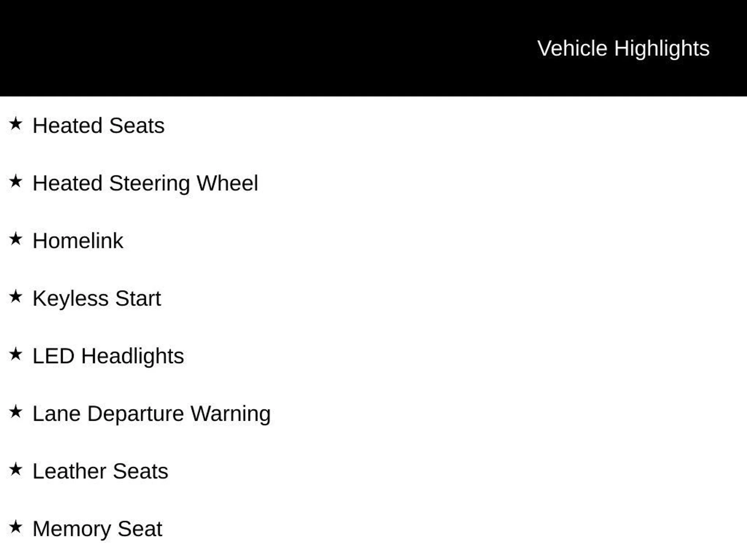Image resolution: width=747 pixels, height=560 pixels.
Task: Select the star icon beside Leather Seats
Action: pos(16,469)
